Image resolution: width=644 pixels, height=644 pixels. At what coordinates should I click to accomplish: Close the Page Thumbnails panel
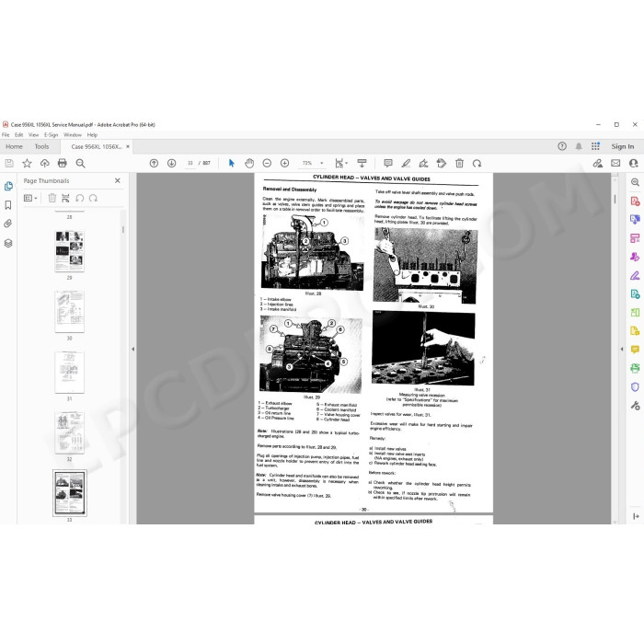[x=118, y=180]
